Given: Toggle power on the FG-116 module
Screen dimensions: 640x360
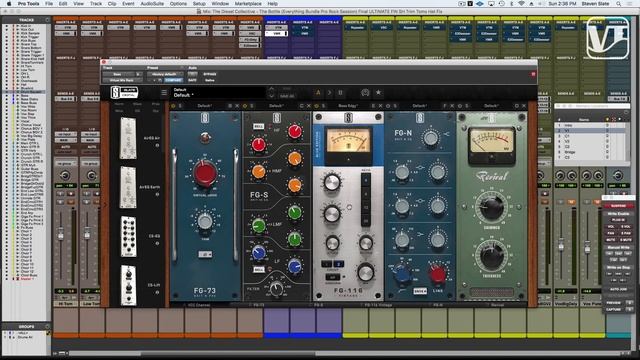Looking at the screenshot, I should (316, 106).
